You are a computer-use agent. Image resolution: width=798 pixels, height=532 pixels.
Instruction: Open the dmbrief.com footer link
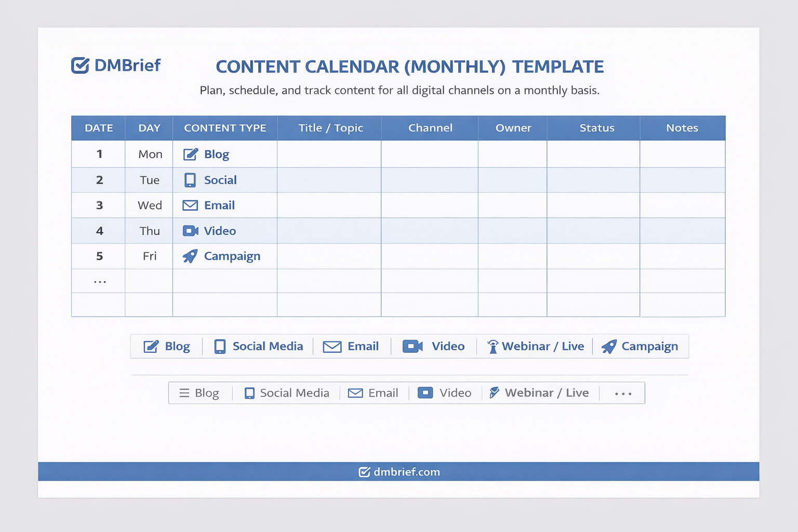pyautogui.click(x=406, y=472)
